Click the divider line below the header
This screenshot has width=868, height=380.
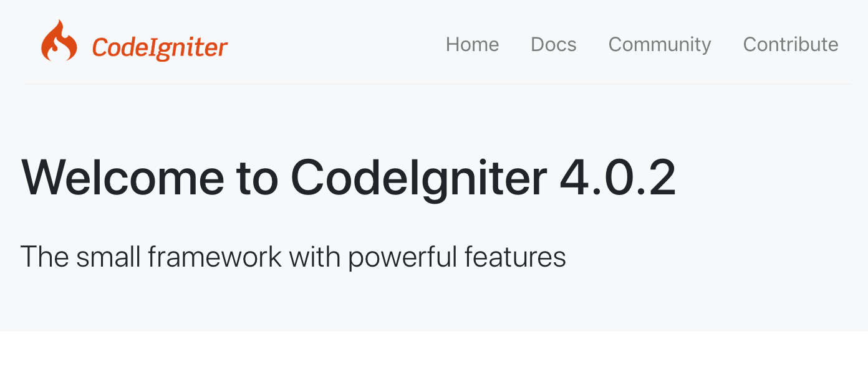pos(434,83)
